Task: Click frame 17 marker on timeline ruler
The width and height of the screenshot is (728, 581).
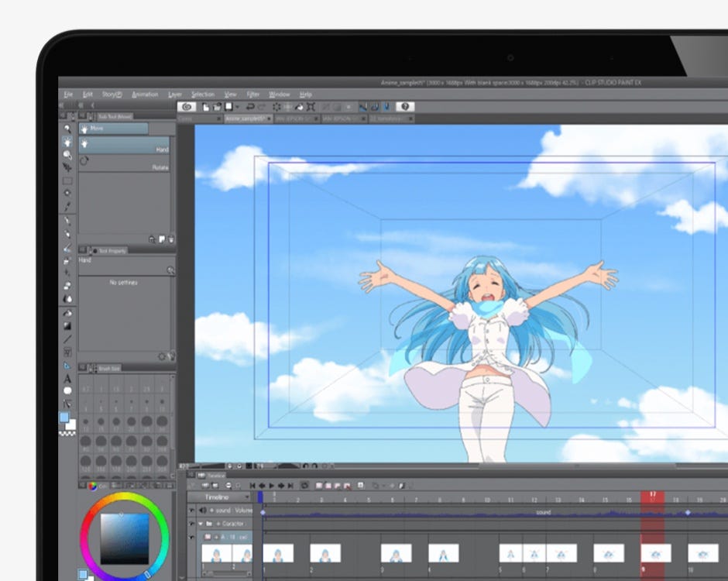Action: (652, 497)
